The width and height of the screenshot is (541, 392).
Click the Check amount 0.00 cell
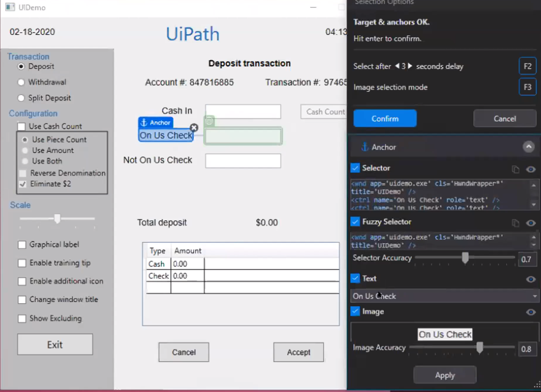[187, 276]
